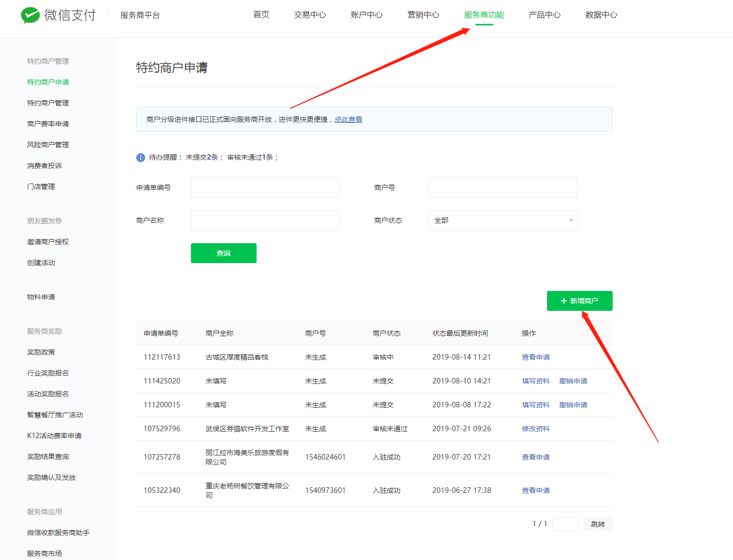
Task: Click the 点此查看 link in notice
Action: click(x=348, y=120)
